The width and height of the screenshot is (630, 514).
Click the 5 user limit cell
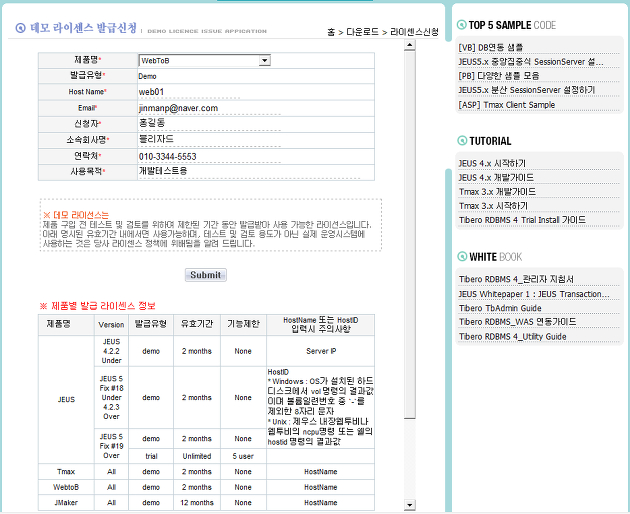pos(243,456)
